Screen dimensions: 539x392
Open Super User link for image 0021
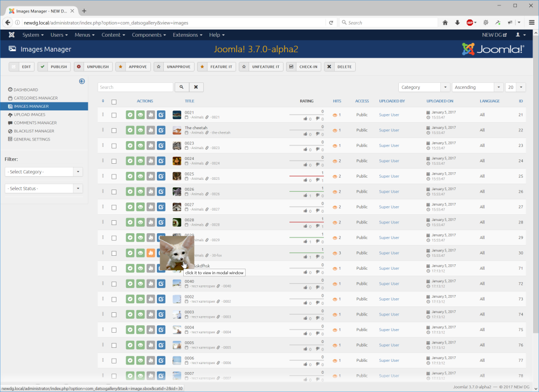click(389, 115)
